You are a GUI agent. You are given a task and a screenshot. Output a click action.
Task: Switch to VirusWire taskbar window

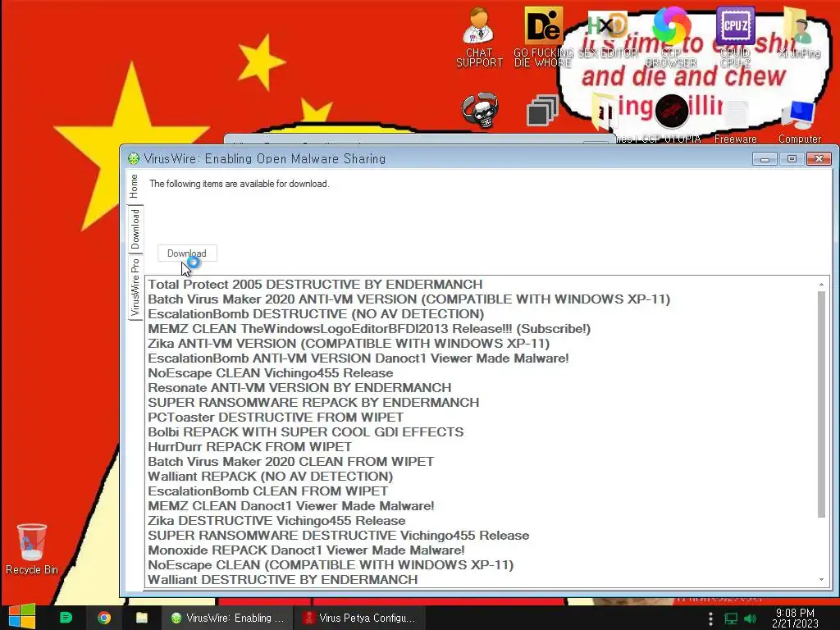[227, 618]
